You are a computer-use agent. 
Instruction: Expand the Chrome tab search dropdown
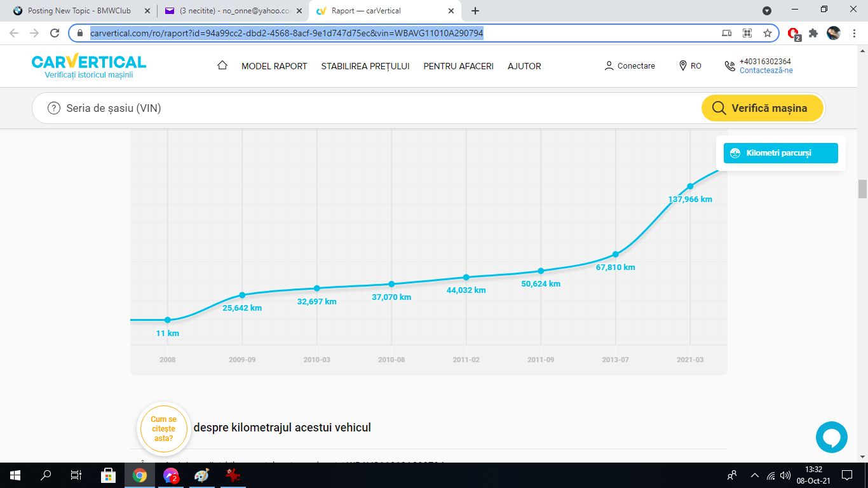[x=767, y=11]
